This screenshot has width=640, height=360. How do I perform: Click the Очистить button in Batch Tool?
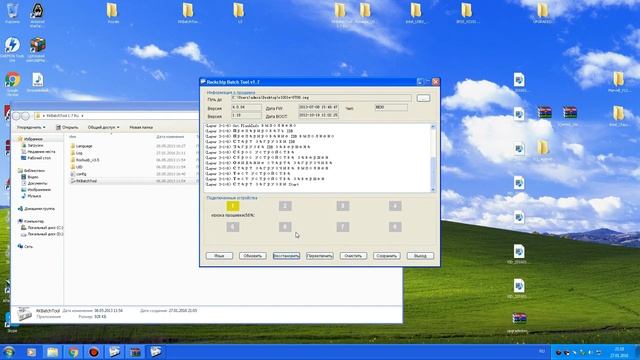tap(353, 256)
